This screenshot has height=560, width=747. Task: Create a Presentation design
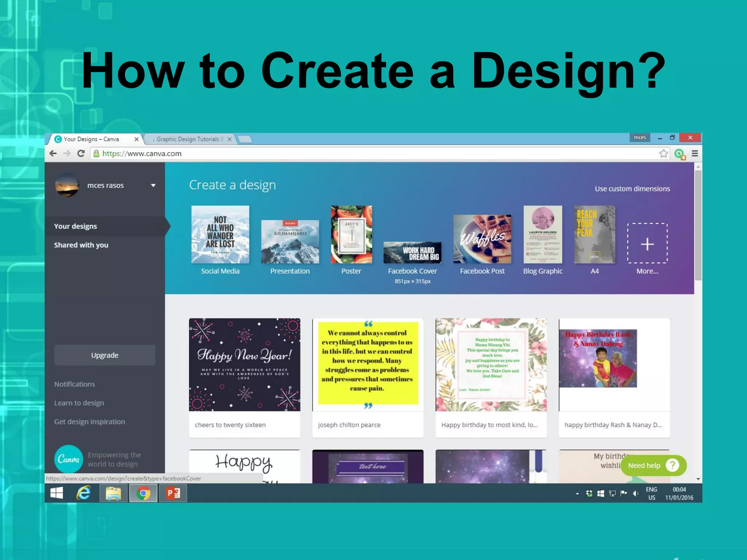[290, 242]
